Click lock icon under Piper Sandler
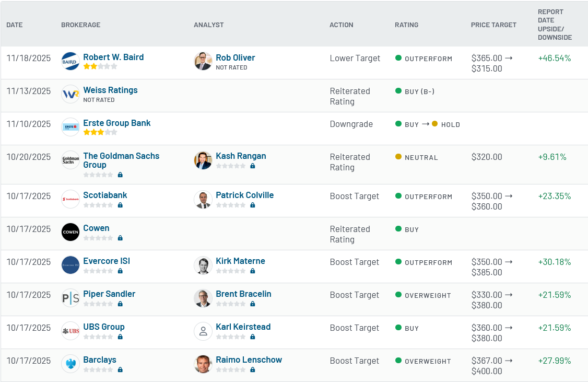 click(x=120, y=304)
